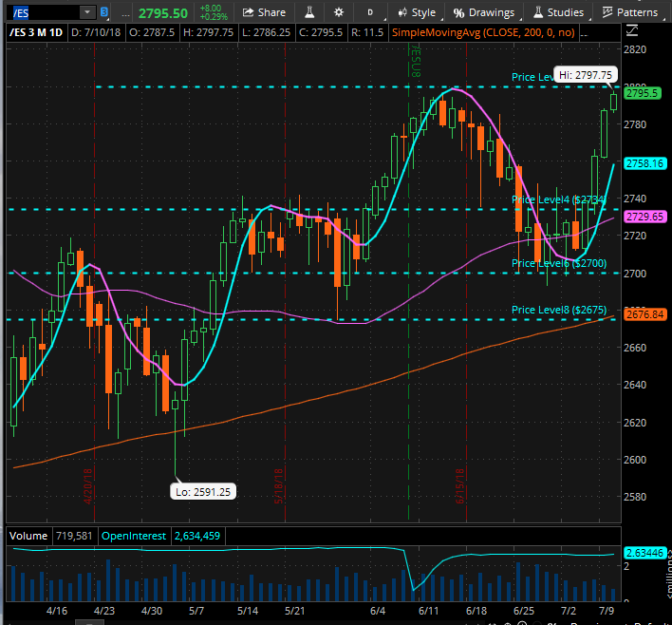Click the /ES 3 M 1D chart label
The width and height of the screenshot is (672, 625).
[36, 32]
